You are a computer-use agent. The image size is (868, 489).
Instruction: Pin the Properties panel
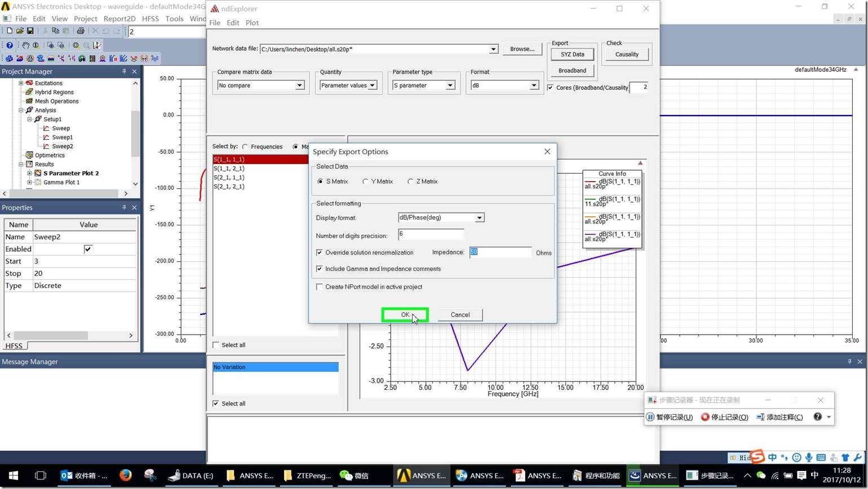pyautogui.click(x=124, y=207)
